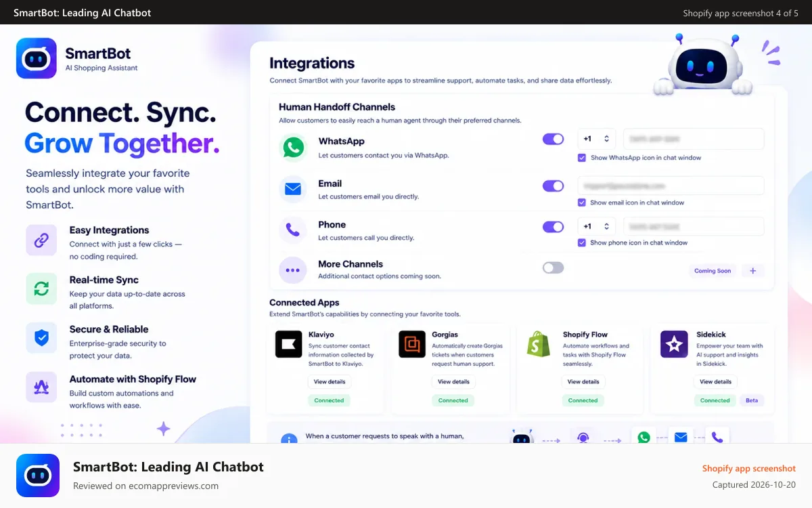The image size is (812, 508).
Task: Click Sidekick Connected status badge
Action: coord(715,400)
